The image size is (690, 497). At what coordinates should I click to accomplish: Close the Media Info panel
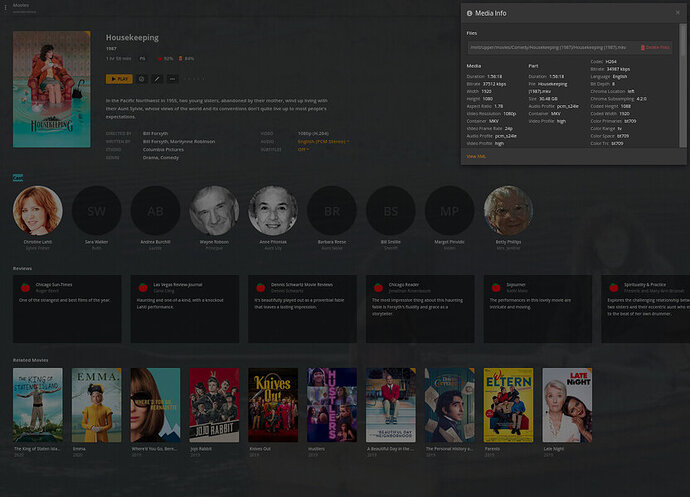pyautogui.click(x=677, y=13)
